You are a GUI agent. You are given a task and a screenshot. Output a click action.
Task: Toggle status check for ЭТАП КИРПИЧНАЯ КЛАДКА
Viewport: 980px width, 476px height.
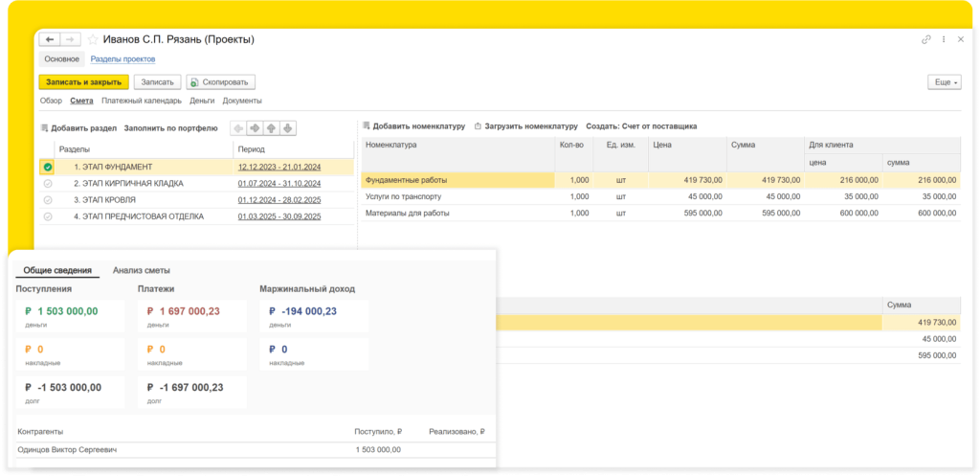point(48,184)
